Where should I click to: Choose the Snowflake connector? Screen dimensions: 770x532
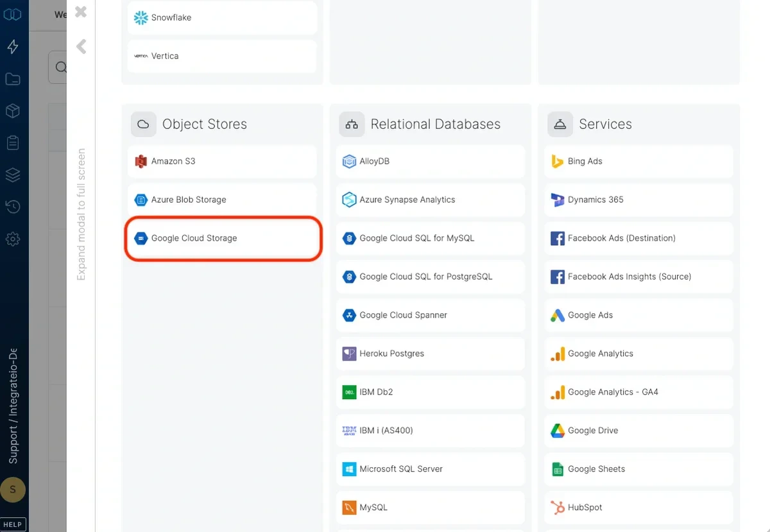coord(223,17)
